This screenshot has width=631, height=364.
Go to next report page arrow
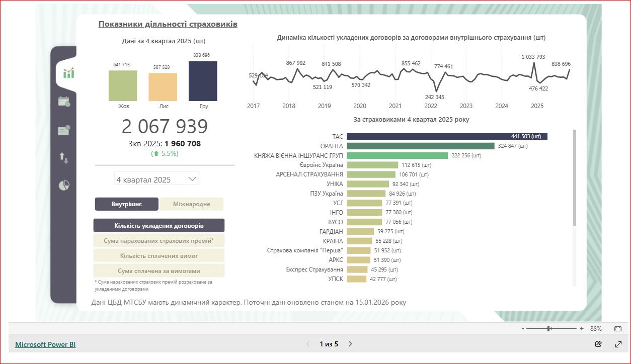point(351,344)
